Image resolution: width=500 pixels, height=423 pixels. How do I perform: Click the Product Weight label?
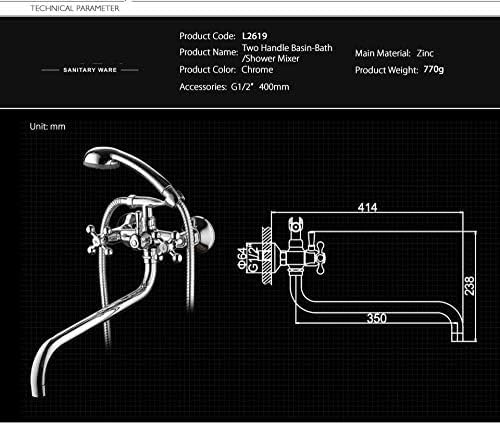[386, 70]
